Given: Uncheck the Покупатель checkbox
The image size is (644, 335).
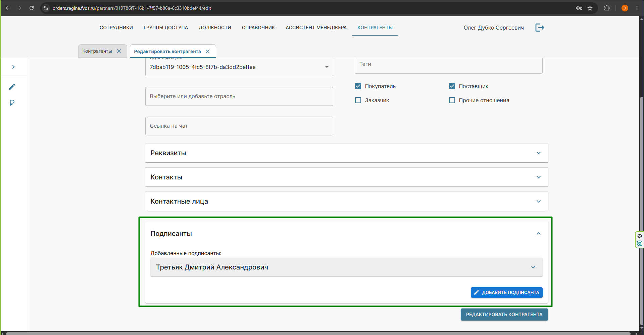Looking at the screenshot, I should coord(358,86).
